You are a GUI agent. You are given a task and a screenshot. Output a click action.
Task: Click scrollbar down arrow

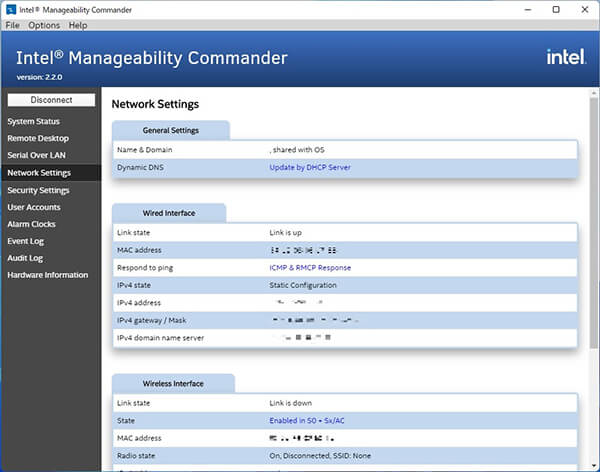click(x=594, y=466)
